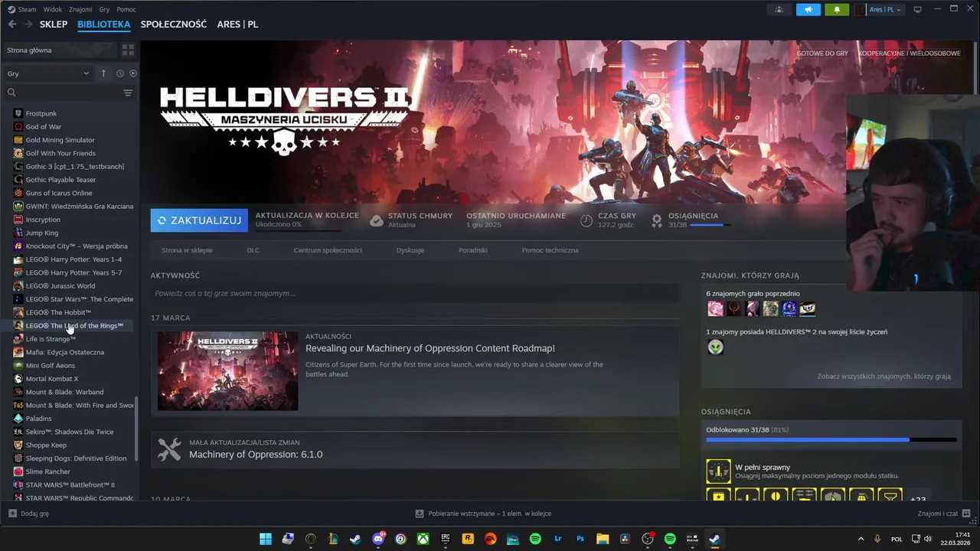Click the friends icon in title bar
980x551 pixels.
(779, 9)
